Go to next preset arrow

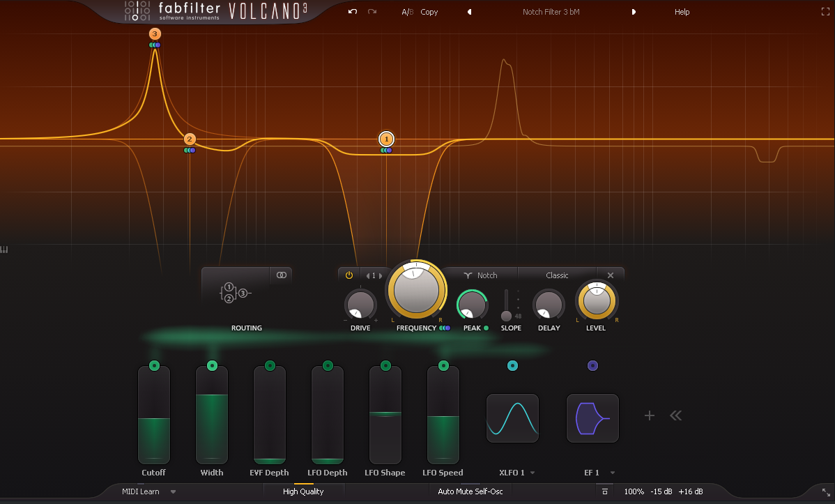point(634,12)
